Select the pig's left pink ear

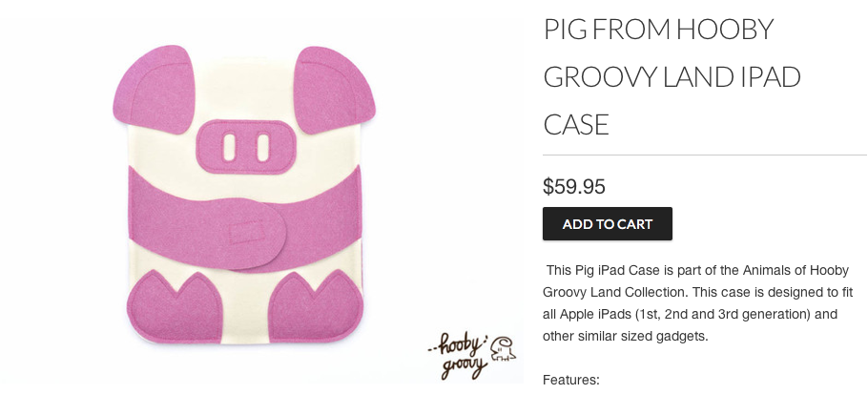pos(154,90)
